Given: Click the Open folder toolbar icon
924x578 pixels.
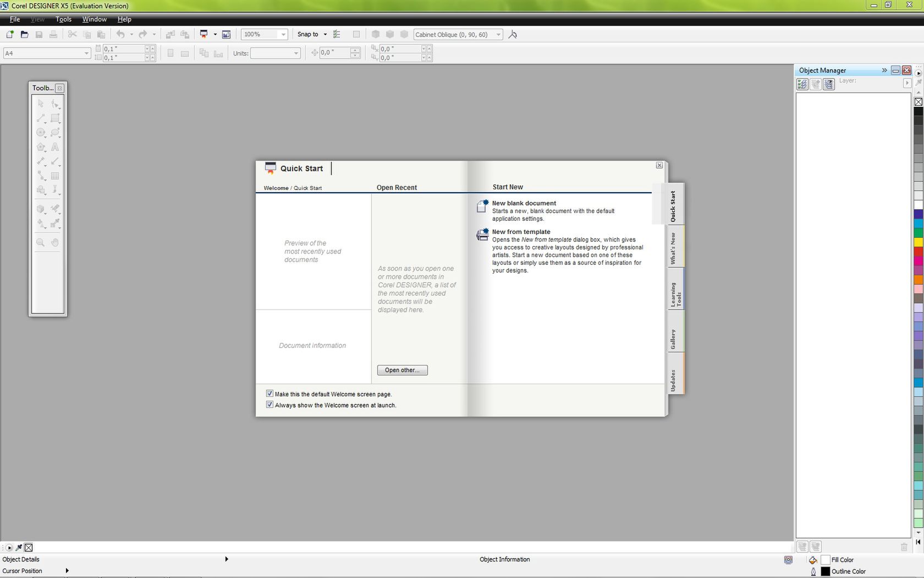Looking at the screenshot, I should 24,34.
